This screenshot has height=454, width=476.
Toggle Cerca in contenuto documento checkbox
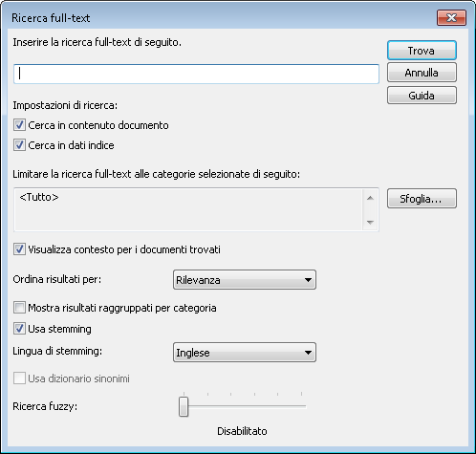tap(19, 125)
